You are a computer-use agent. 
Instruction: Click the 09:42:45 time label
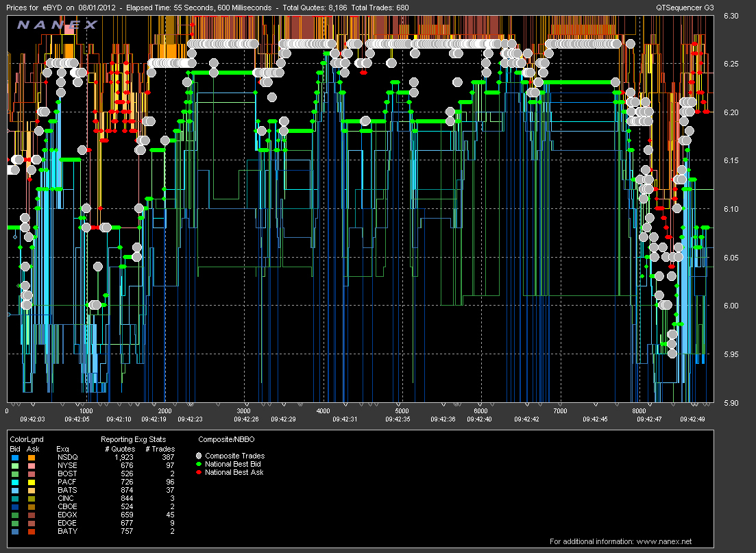click(595, 419)
